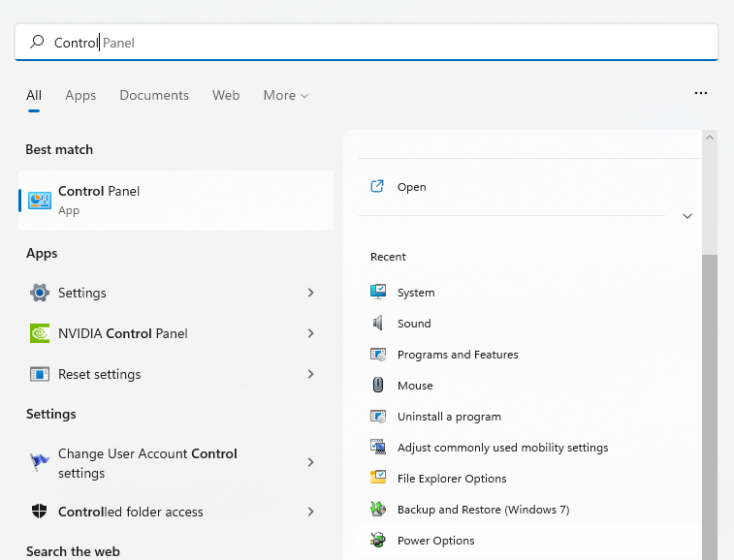Expand NVIDIA Control Panel submenu chevron
Image resolution: width=734 pixels, height=560 pixels.
pos(310,333)
